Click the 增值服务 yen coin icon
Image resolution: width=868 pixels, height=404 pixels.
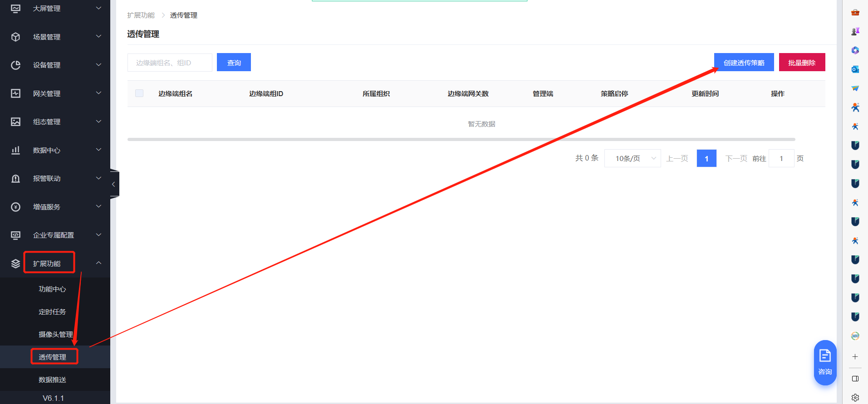(16, 207)
